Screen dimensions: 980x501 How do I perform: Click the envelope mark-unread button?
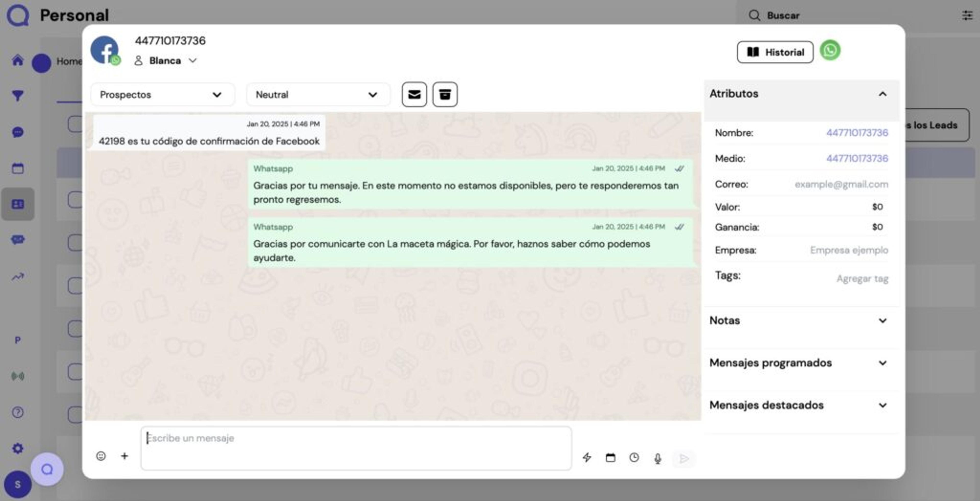414,94
